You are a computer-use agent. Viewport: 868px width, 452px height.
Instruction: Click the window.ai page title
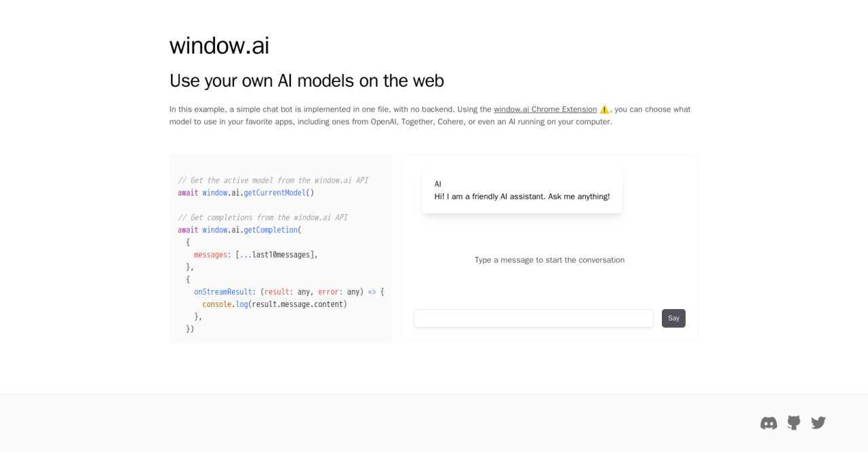coord(219,45)
